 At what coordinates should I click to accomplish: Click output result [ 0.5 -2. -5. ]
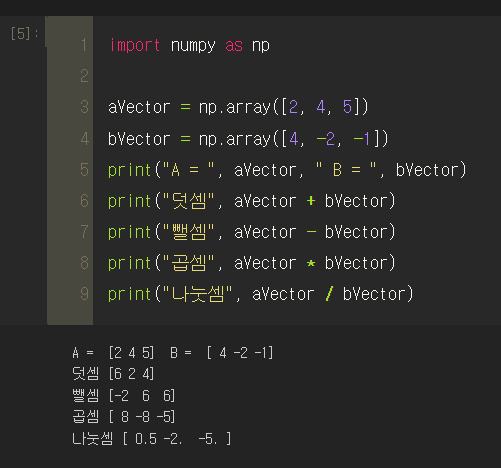pos(177,439)
